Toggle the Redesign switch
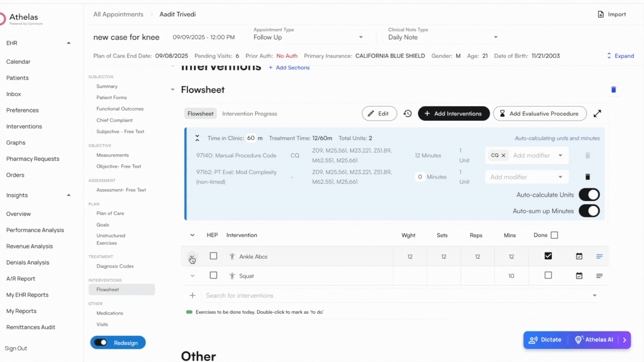This screenshot has width=644, height=362. click(x=101, y=343)
